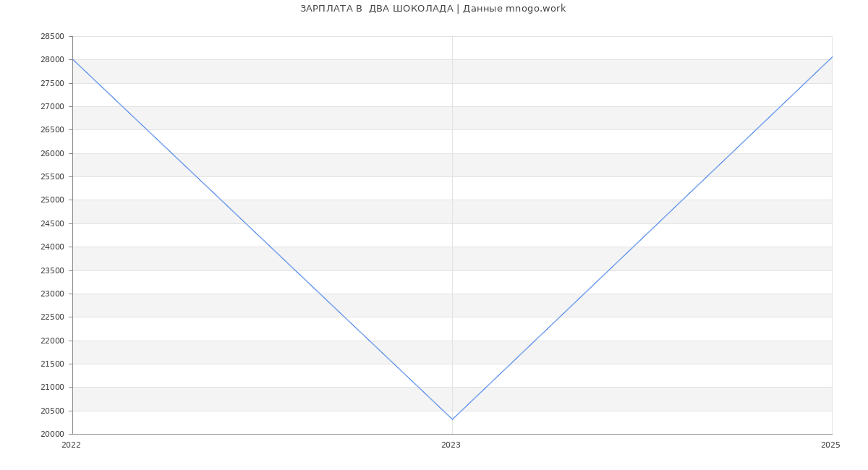
Task: Click the 20500 y-axis label
Action: [52, 411]
